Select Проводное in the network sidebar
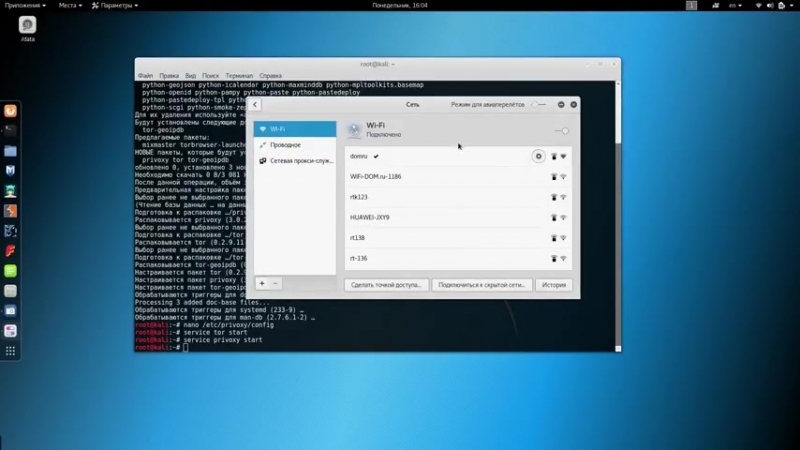800x450 pixels. click(295, 145)
